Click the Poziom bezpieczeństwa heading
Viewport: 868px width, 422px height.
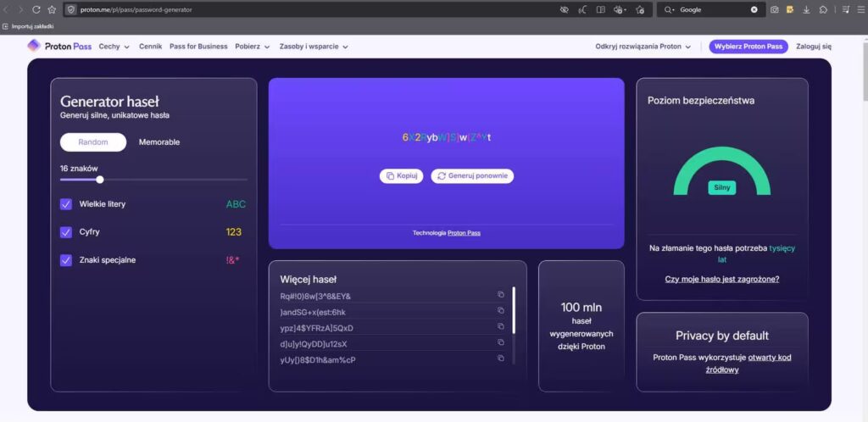click(701, 101)
